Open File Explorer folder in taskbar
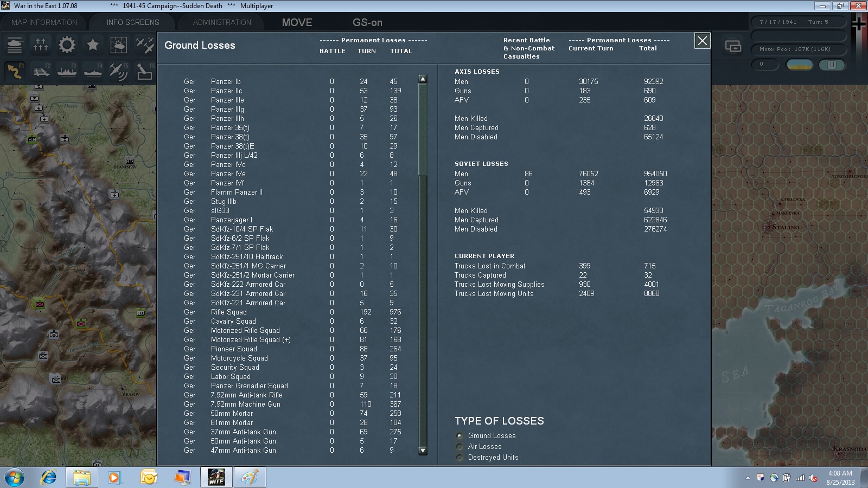The height and width of the screenshot is (488, 868). pyautogui.click(x=82, y=478)
